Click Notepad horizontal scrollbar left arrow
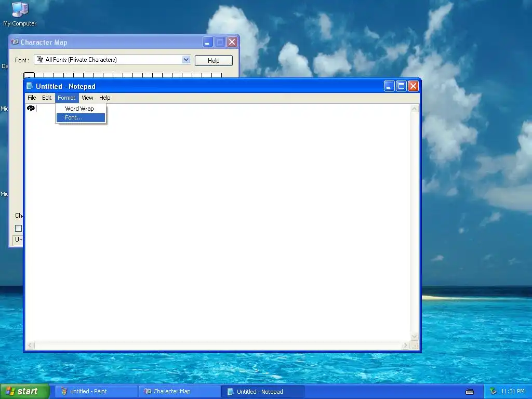The image size is (532, 399). coord(30,345)
